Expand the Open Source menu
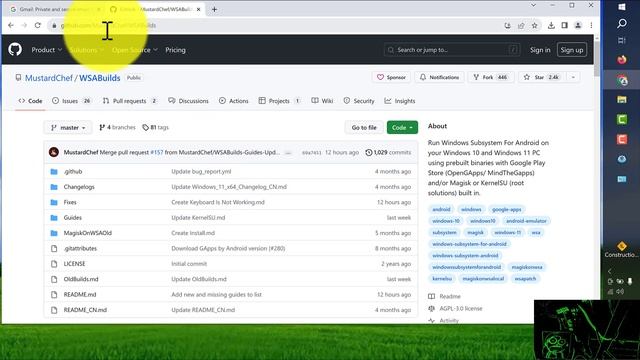640x360 pixels. [135, 50]
